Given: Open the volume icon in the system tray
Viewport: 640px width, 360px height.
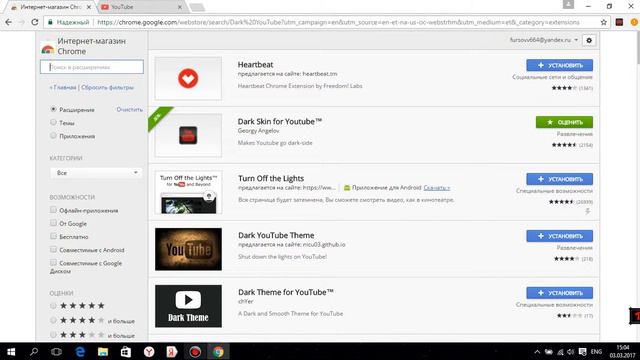Looking at the screenshot, I should click(571, 352).
